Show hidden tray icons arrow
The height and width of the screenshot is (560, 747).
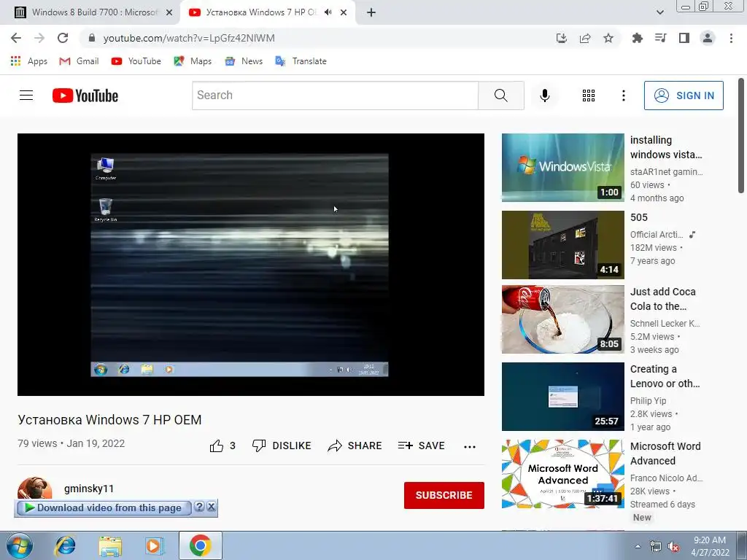(638, 546)
